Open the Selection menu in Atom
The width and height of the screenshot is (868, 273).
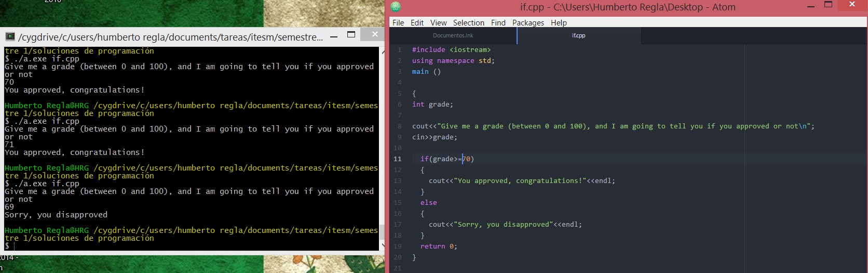tap(468, 23)
